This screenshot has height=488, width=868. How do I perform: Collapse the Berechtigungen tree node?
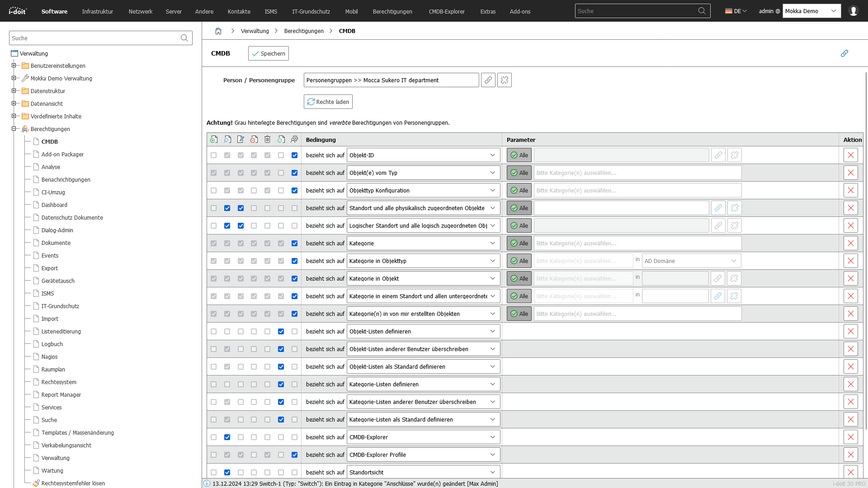[x=14, y=129]
